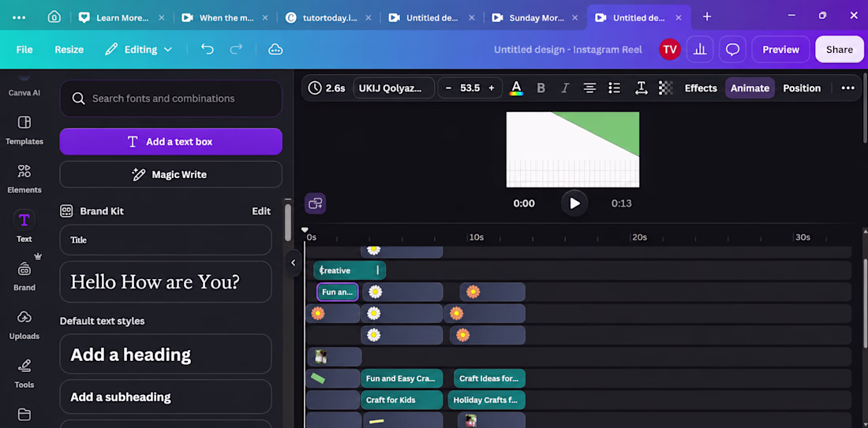Click the purple timeline layers toggle icon
Screen dimensions: 868x428
316,203
